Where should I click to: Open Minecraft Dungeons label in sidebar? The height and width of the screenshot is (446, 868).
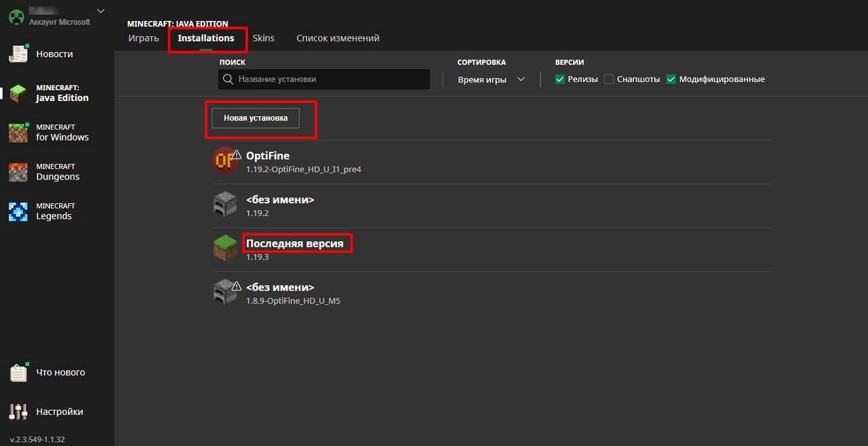point(58,172)
